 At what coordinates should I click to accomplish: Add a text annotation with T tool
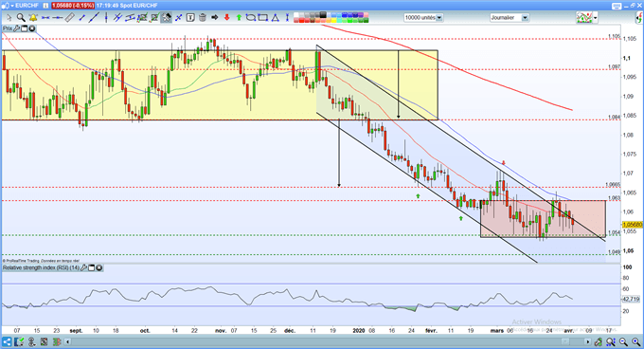(190, 17)
